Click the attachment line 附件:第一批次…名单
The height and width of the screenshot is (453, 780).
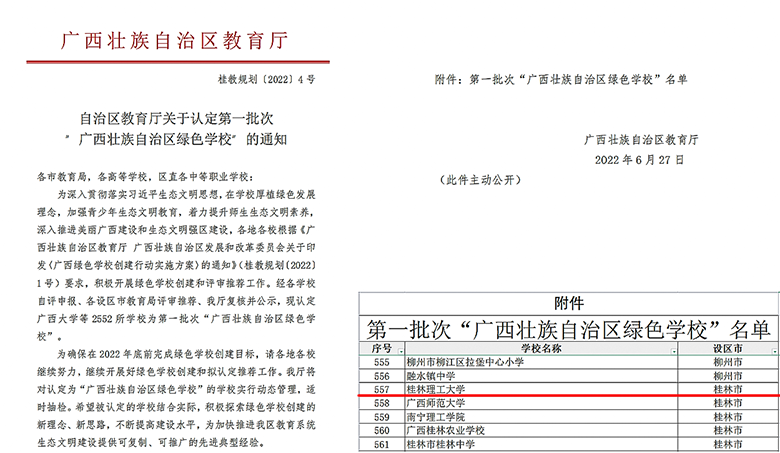[x=561, y=79]
